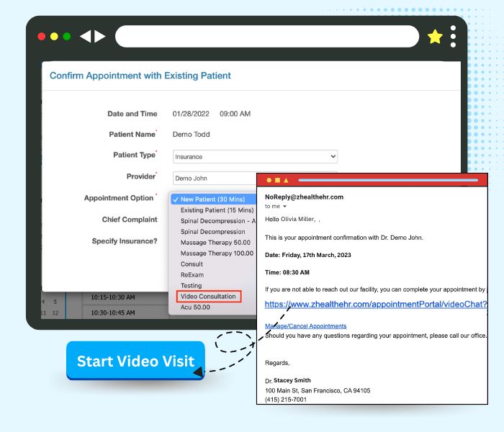Click the Demo Todd patient name

(x=192, y=135)
